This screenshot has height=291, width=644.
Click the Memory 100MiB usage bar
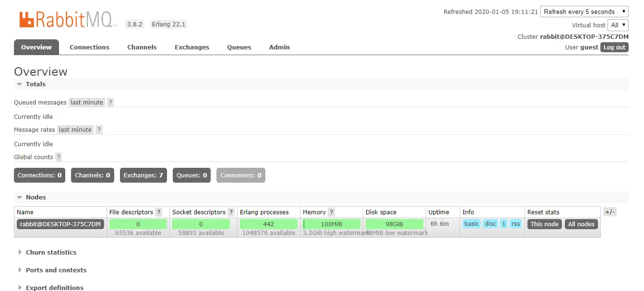[332, 224]
